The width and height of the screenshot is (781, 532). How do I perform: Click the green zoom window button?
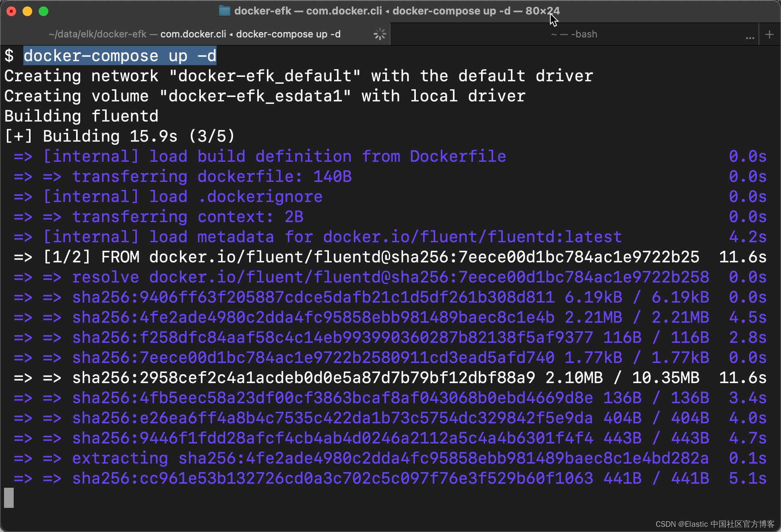(x=43, y=11)
